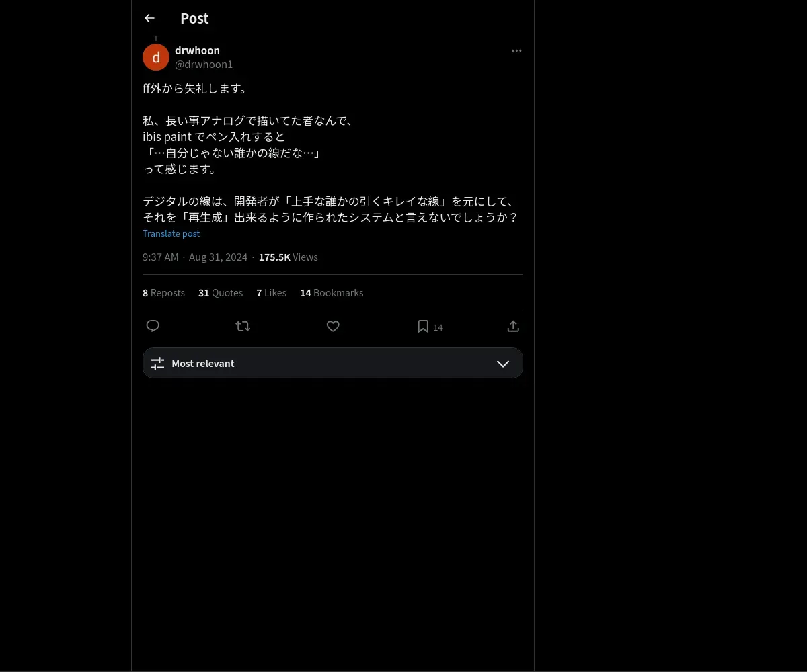Screen dimensions: 807x672
Task: Click the drwhoon display name
Action: tap(197, 50)
